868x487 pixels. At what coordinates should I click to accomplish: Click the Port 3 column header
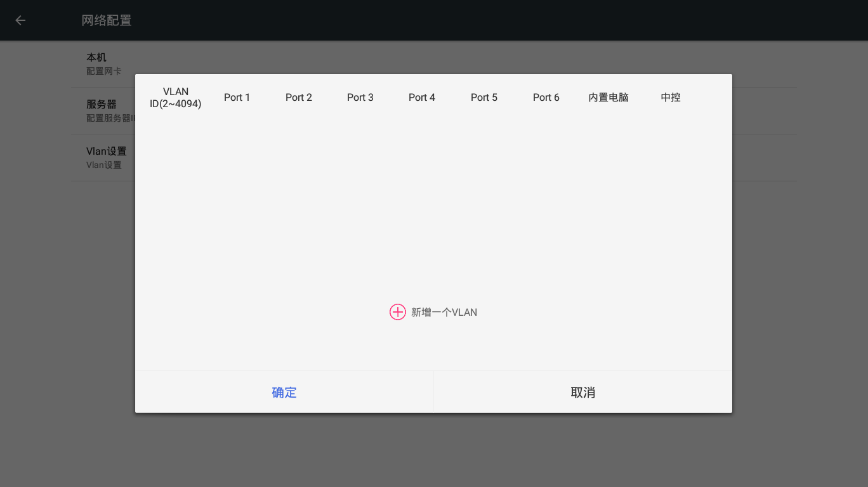point(360,97)
